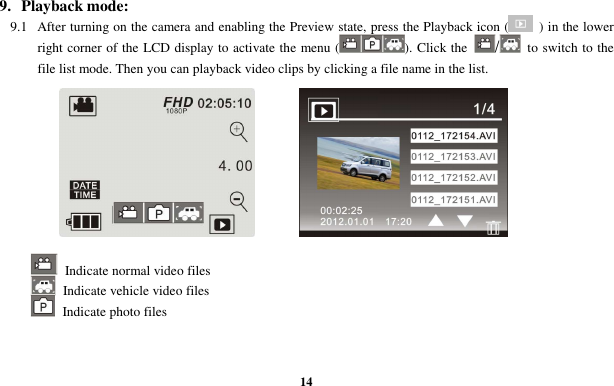Tap the up arrow in the file list
614x386 pixels.
pyautogui.click(x=436, y=220)
